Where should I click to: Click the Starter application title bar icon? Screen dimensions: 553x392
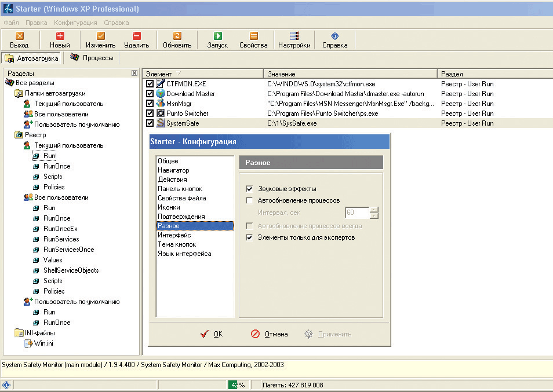click(8, 9)
